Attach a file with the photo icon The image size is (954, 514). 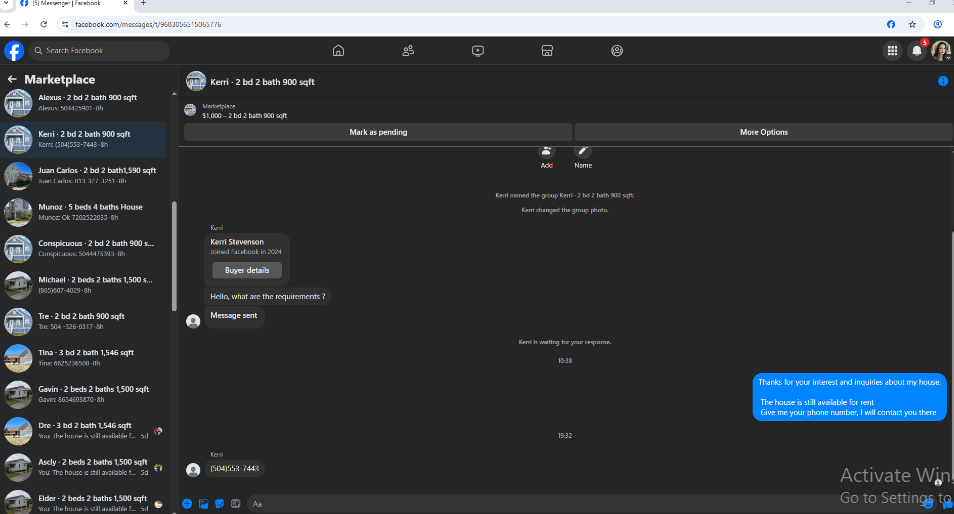click(203, 504)
